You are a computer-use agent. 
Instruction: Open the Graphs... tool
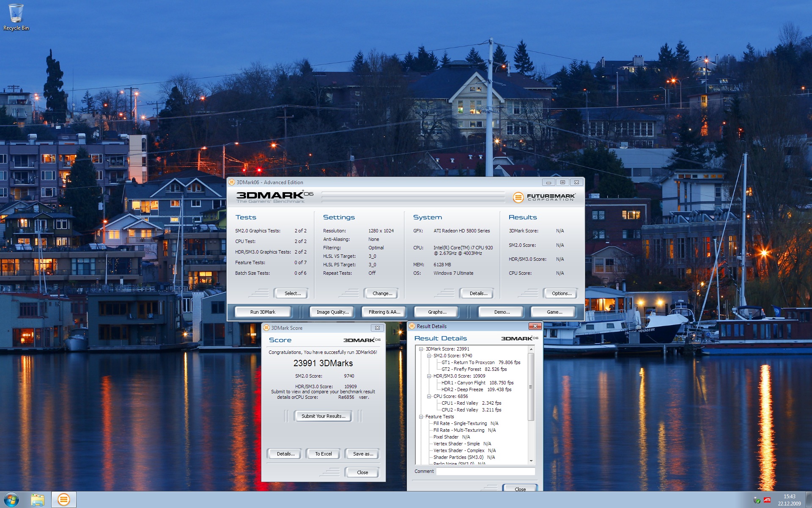tap(437, 312)
